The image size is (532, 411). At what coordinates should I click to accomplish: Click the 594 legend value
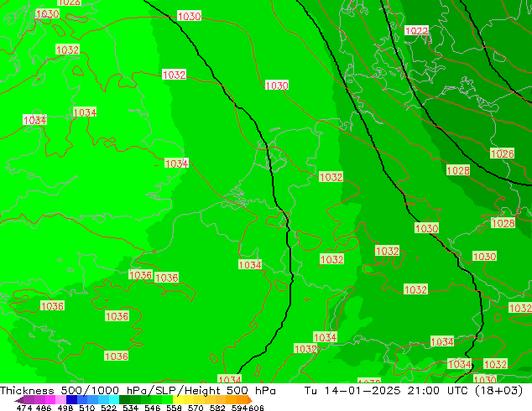[x=239, y=408]
